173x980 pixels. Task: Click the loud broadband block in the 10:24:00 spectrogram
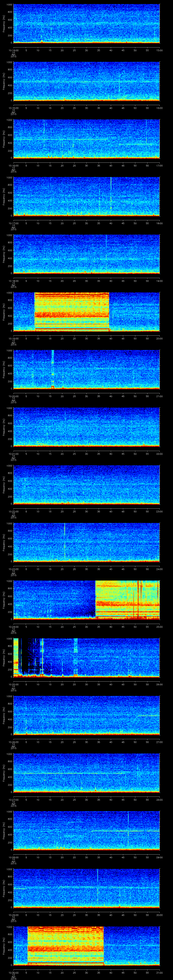click(127, 600)
